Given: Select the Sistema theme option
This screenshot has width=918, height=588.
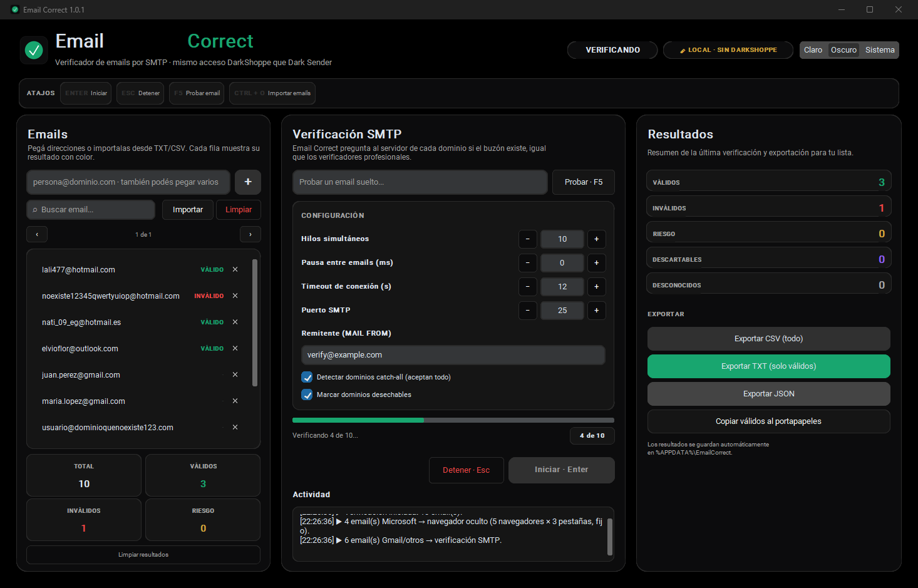Looking at the screenshot, I should point(880,50).
